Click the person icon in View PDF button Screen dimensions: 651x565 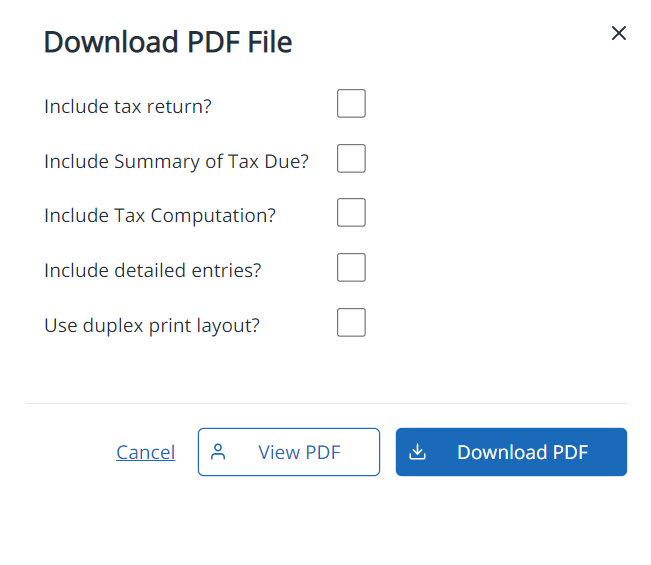coord(219,452)
